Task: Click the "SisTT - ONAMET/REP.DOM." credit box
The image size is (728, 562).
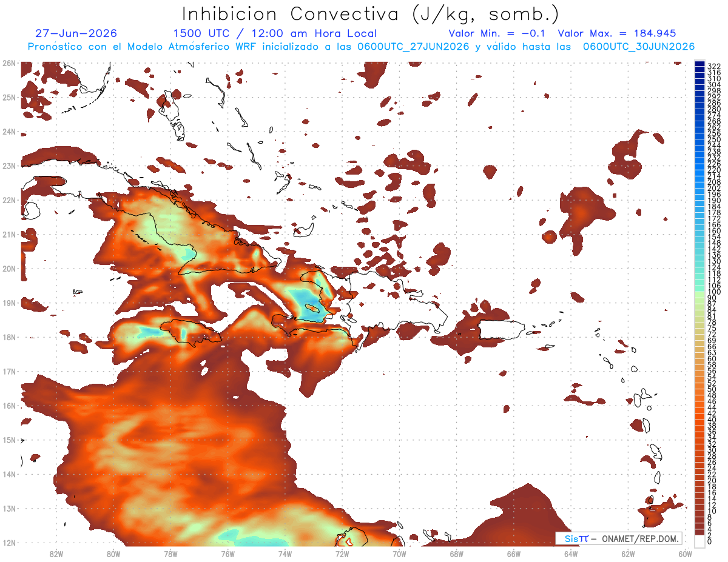Action: [x=619, y=538]
